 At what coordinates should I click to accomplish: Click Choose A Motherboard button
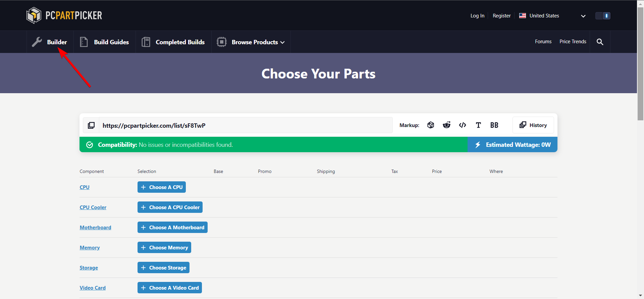pos(172,227)
